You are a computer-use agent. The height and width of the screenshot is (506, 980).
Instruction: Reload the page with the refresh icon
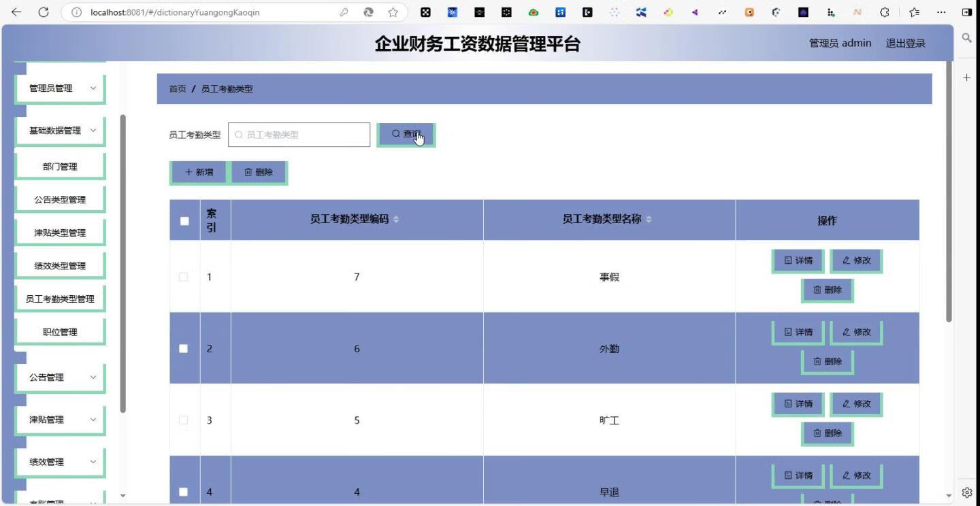point(44,12)
